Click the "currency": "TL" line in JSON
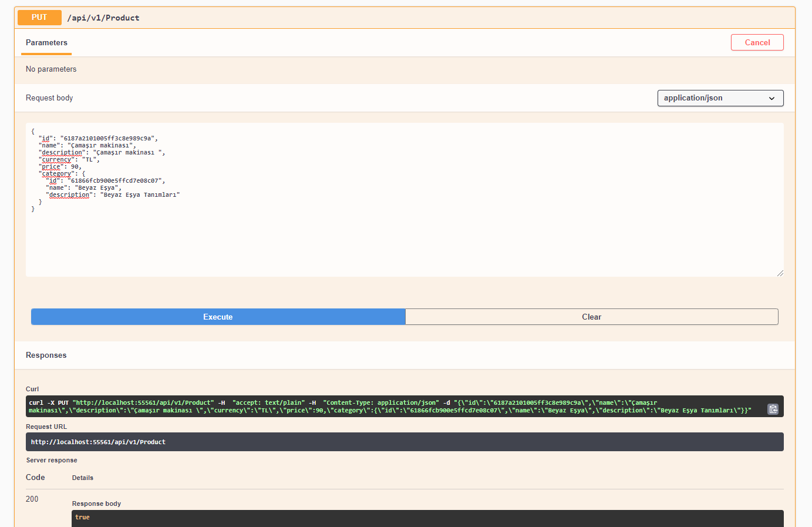The height and width of the screenshot is (527, 812). pos(69,160)
